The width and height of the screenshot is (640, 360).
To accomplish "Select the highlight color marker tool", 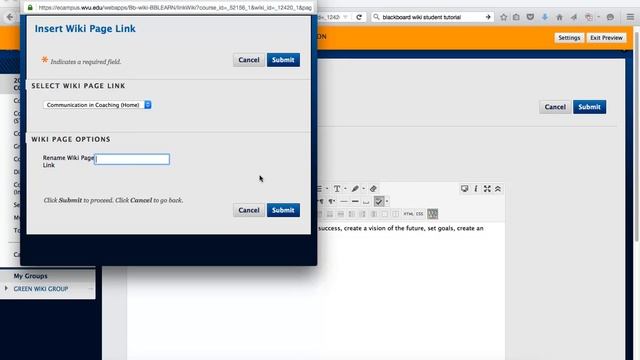I will point(355,189).
